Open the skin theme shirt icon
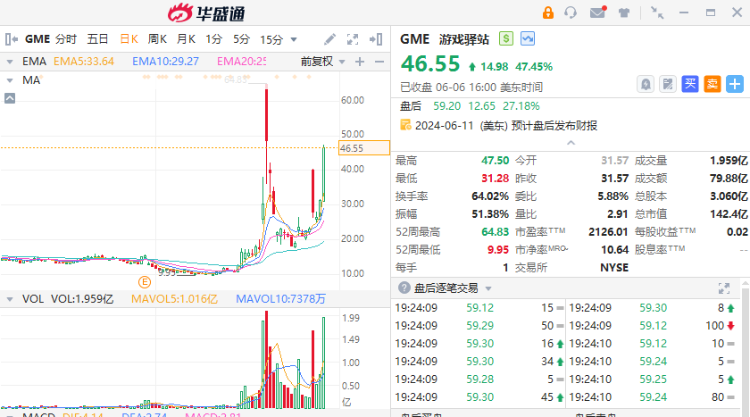750x417 pixels. pyautogui.click(x=624, y=13)
